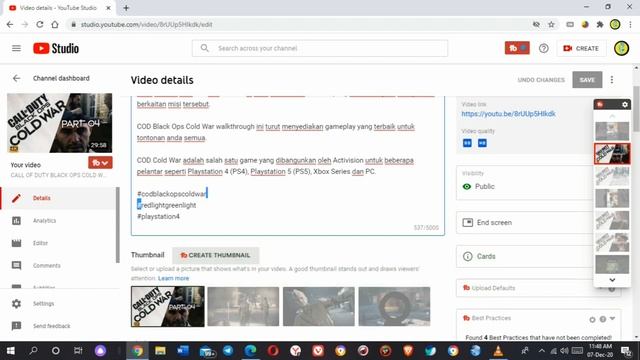The width and height of the screenshot is (640, 360).
Task: Open the browser extensions puzzle icon
Action: point(600,24)
